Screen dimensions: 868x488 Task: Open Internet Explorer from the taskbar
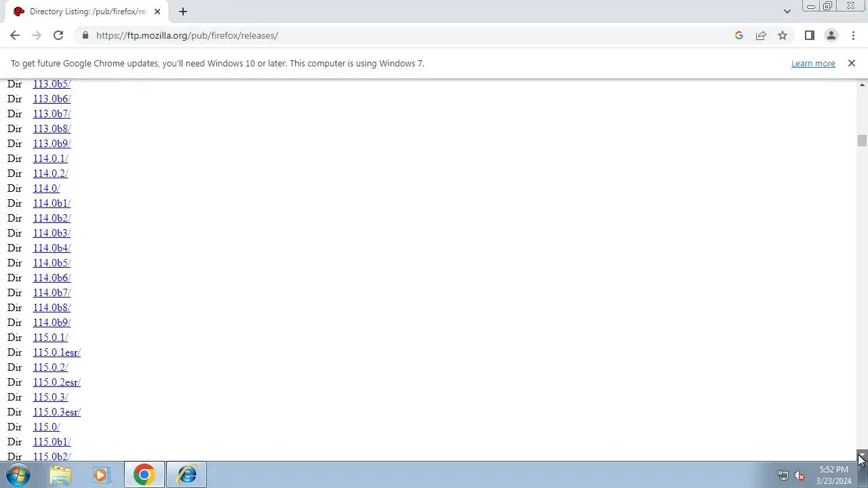pyautogui.click(x=186, y=475)
